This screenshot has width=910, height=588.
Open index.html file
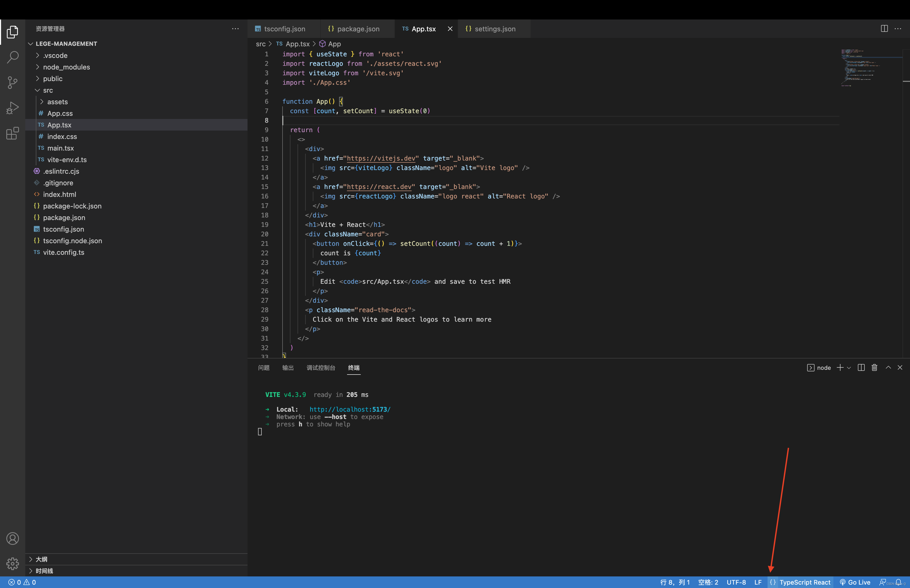[136, 194]
